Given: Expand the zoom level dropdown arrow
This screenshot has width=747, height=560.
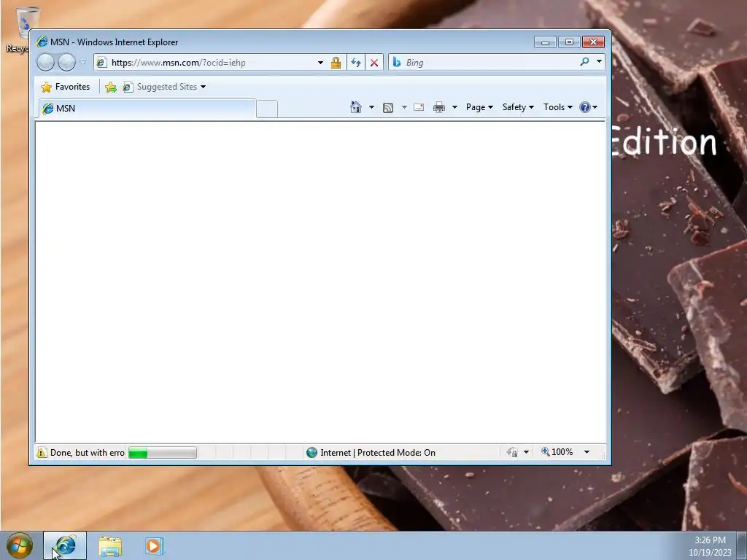Looking at the screenshot, I should click(587, 452).
